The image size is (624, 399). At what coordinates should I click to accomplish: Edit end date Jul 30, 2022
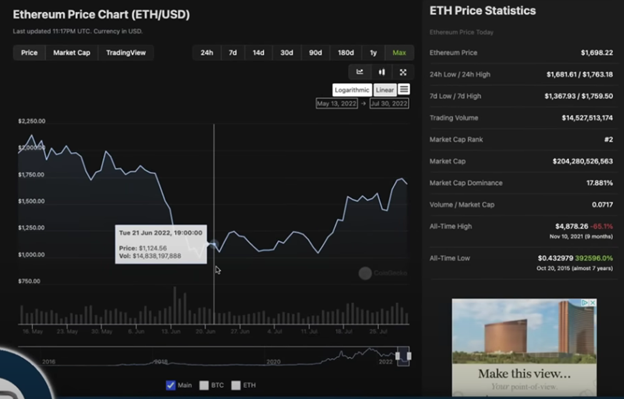[x=389, y=103]
